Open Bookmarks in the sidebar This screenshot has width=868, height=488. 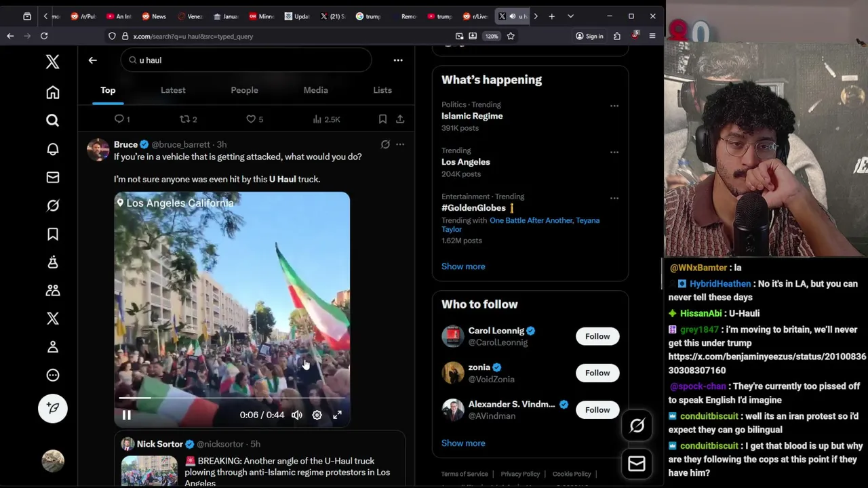[52, 234]
